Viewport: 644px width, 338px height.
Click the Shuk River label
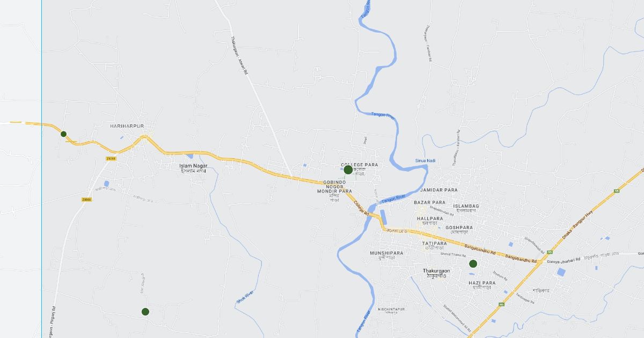click(x=245, y=298)
